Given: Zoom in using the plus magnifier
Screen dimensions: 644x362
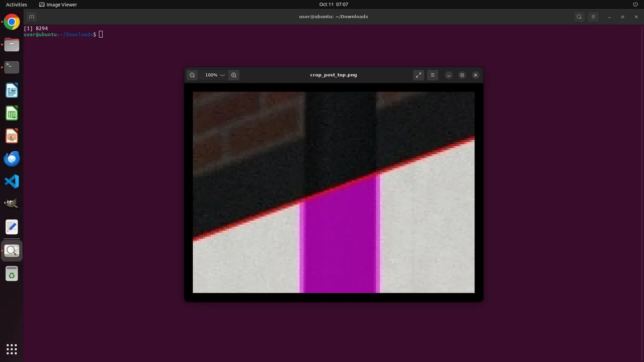Looking at the screenshot, I should coord(234,75).
